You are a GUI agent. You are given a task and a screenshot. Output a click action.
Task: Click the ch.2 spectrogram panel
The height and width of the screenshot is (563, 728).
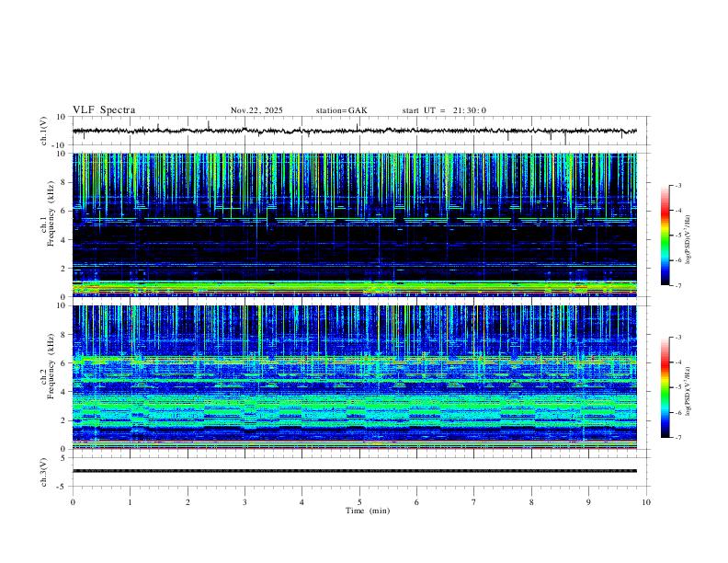(355, 377)
